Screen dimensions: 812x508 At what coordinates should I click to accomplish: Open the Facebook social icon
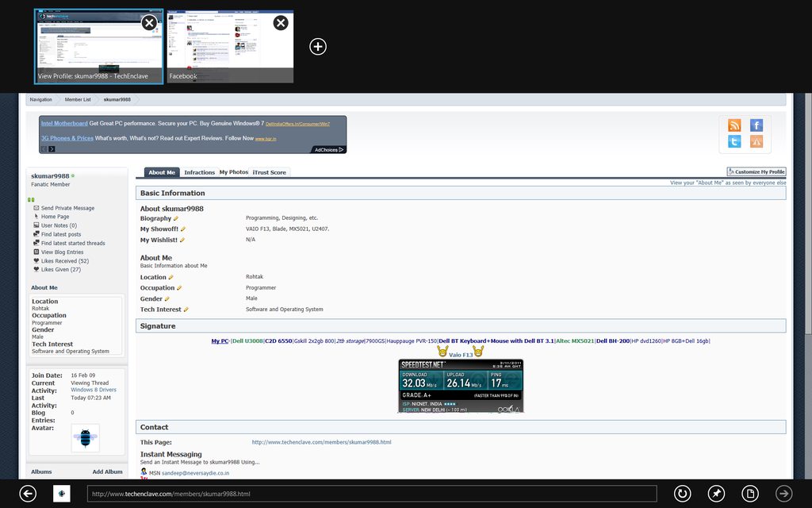756,125
